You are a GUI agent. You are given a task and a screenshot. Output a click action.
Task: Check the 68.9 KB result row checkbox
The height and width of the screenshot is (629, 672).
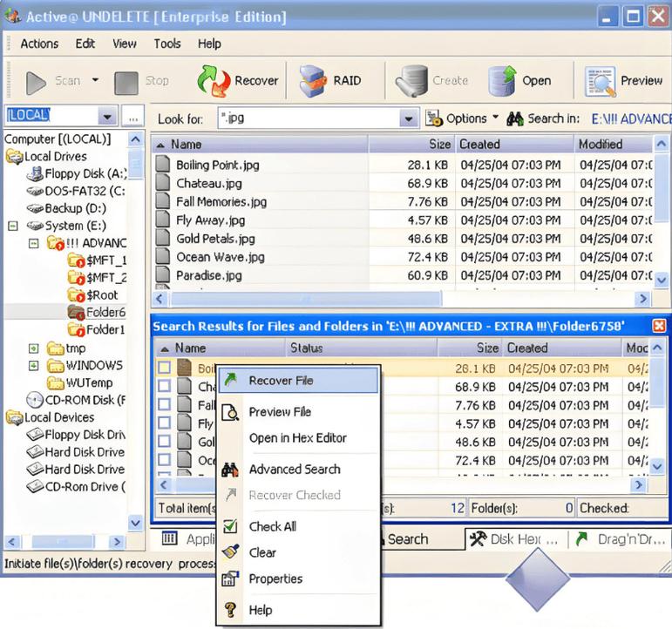(x=164, y=386)
